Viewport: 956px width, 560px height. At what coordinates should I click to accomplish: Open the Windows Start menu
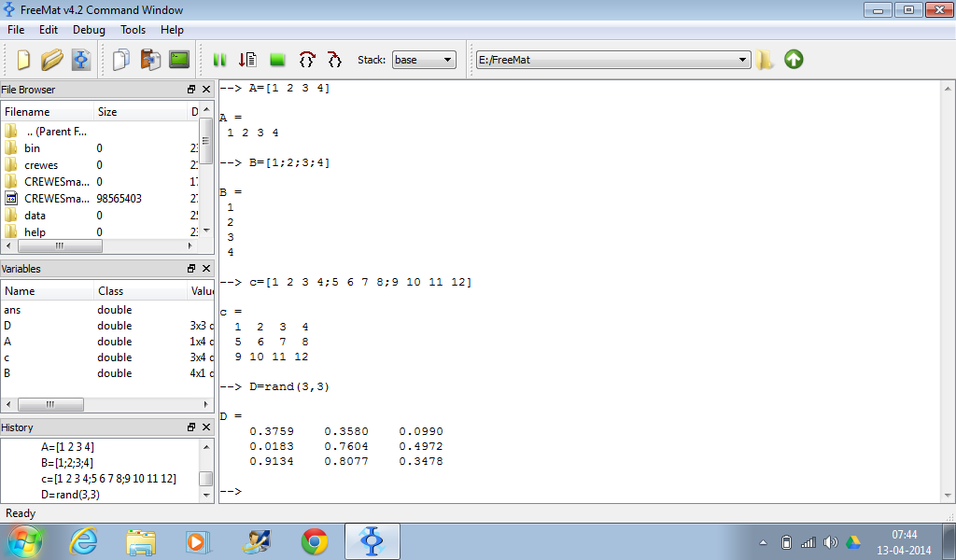(25, 541)
